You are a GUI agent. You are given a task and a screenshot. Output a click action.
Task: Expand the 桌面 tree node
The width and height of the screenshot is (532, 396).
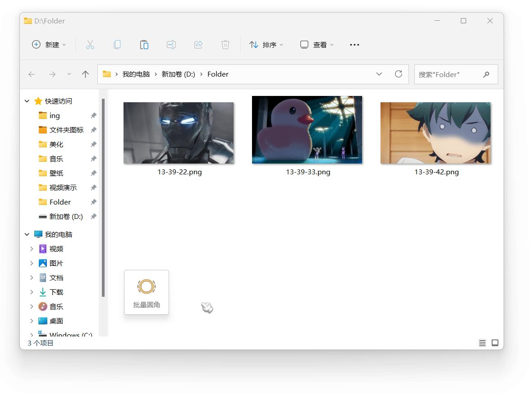32,321
